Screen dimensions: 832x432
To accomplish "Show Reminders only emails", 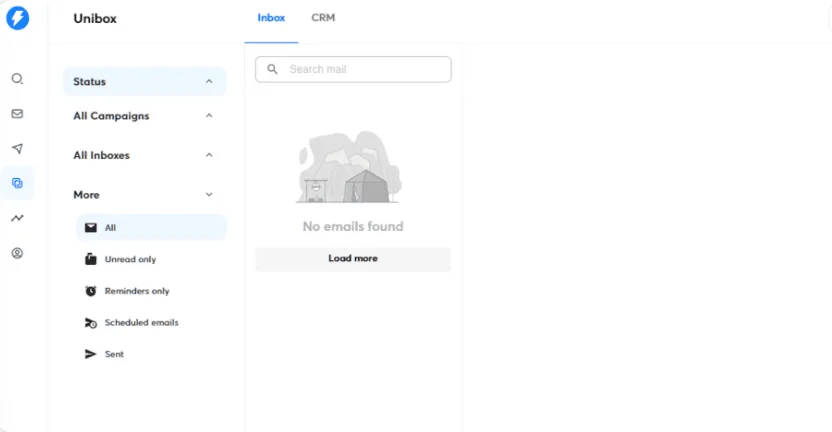I will [x=136, y=291].
